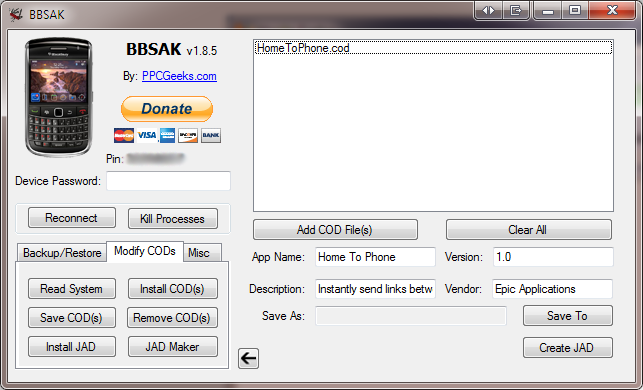643x390 pixels.
Task: Minimize the BBSAK window
Action: click(547, 10)
